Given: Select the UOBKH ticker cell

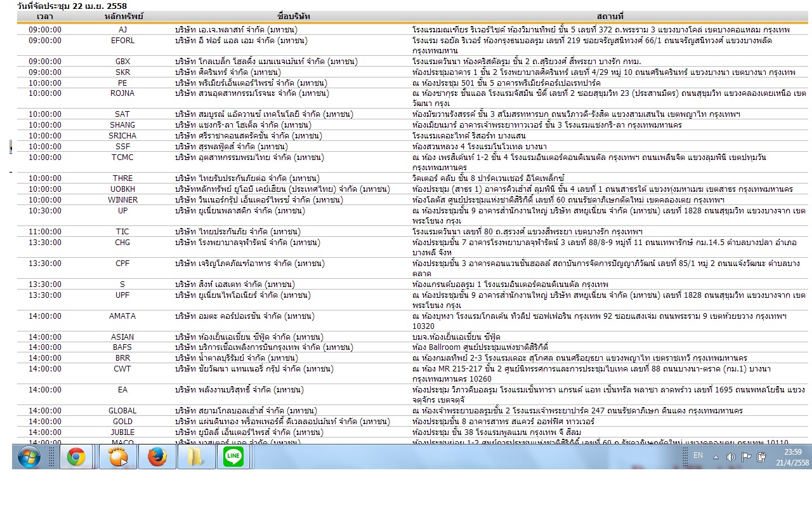Looking at the screenshot, I should (x=123, y=189).
